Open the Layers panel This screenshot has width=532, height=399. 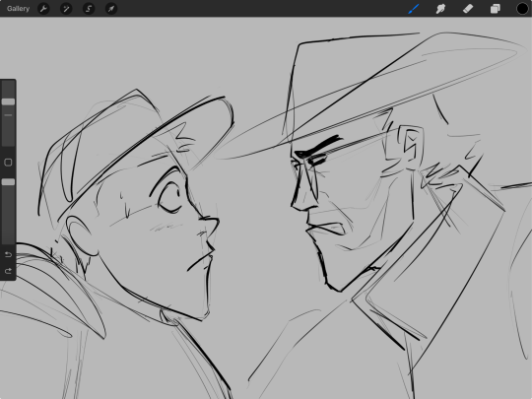click(x=495, y=9)
